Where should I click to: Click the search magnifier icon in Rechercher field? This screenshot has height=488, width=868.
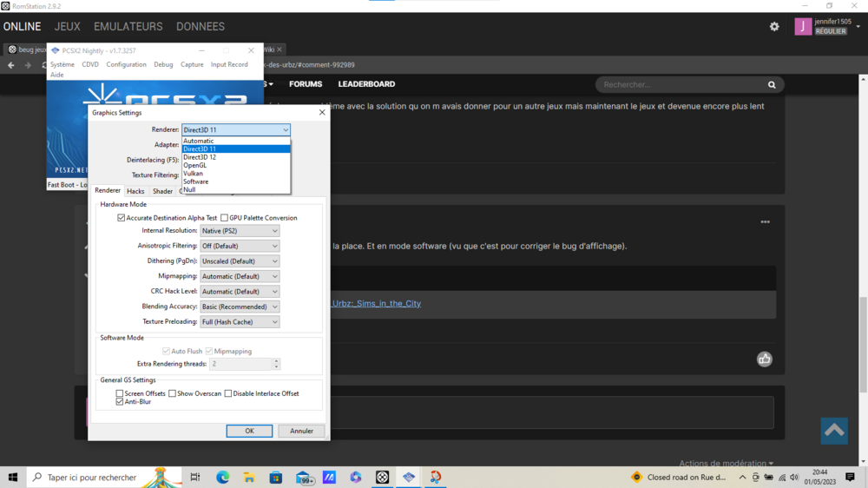pyautogui.click(x=772, y=85)
